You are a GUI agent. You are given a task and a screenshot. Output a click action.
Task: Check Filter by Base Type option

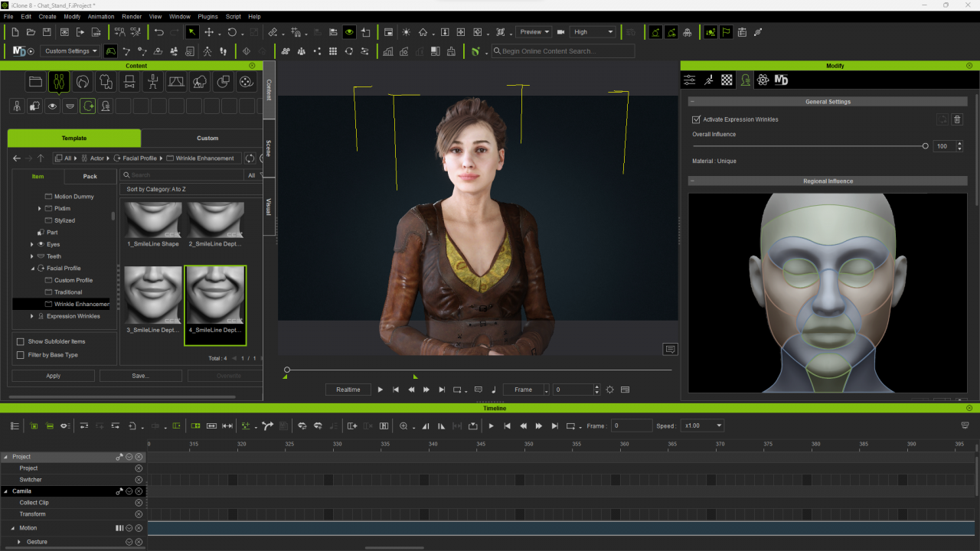coord(21,355)
